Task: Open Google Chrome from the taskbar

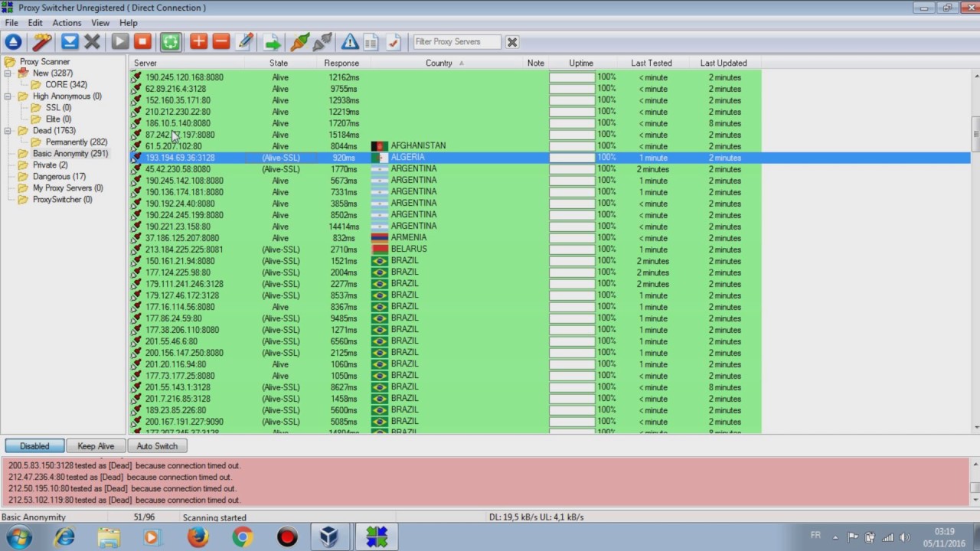Action: (243, 537)
